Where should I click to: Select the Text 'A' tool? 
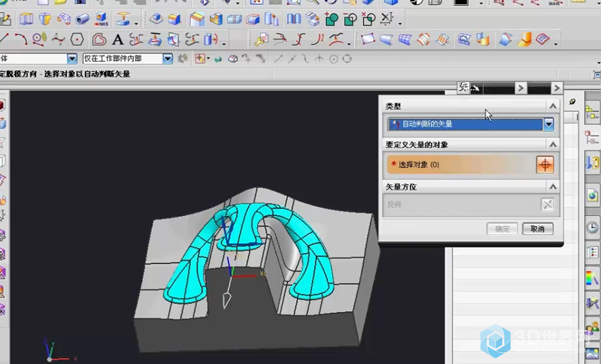click(118, 40)
